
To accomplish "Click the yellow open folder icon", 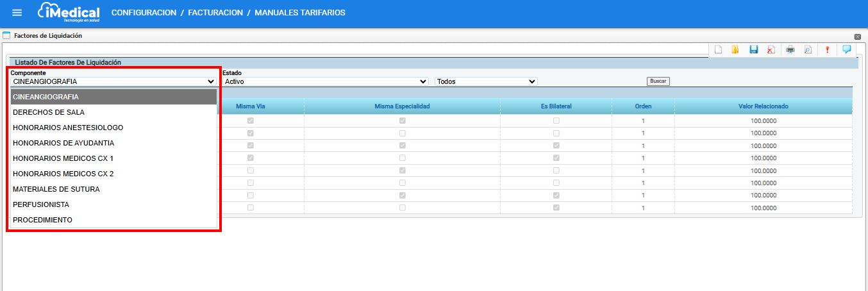I will (x=735, y=49).
